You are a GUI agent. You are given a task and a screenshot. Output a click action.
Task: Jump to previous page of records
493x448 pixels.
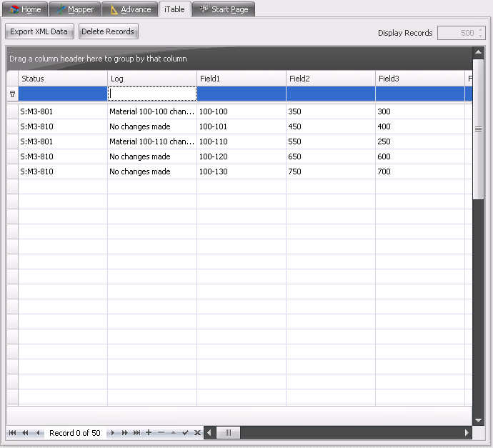25,433
